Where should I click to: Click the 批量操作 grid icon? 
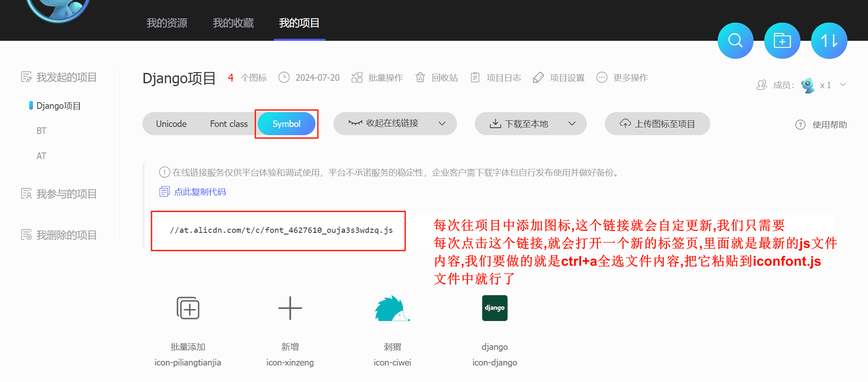[x=357, y=77]
